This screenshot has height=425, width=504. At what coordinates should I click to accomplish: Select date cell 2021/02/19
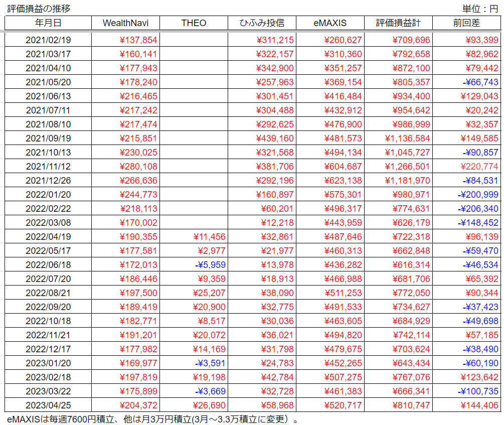(x=48, y=40)
